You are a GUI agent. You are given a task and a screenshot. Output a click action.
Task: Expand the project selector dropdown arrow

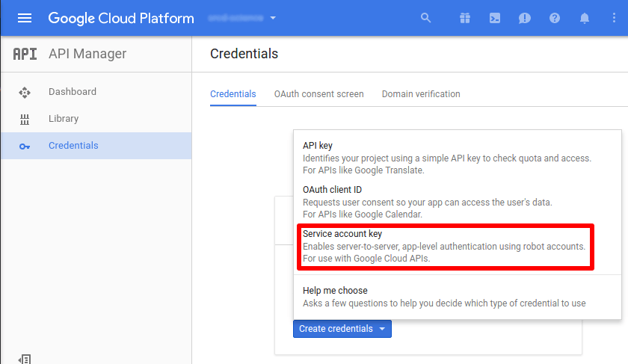coord(273,18)
